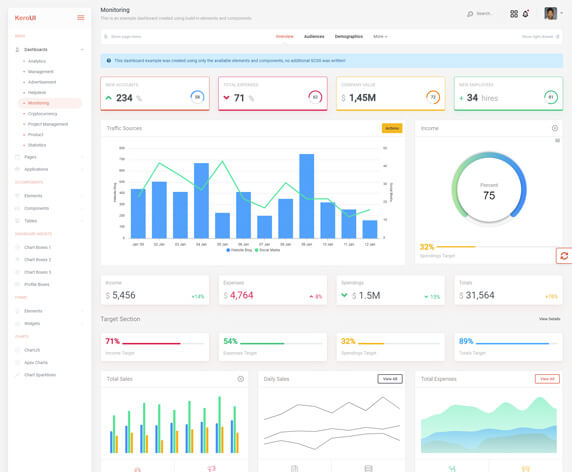Click the circular gauge on New Employees card
The height and width of the screenshot is (472, 572).
tap(551, 97)
